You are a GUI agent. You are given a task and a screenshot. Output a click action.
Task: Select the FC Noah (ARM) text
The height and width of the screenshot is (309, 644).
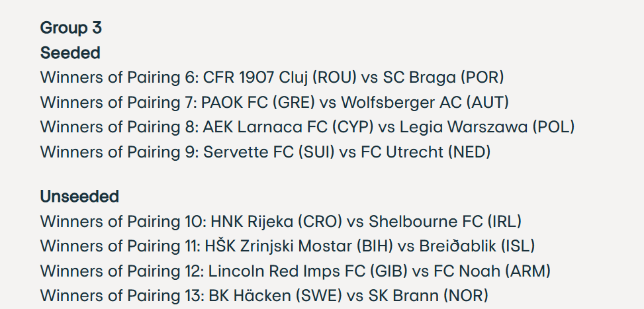click(x=492, y=271)
